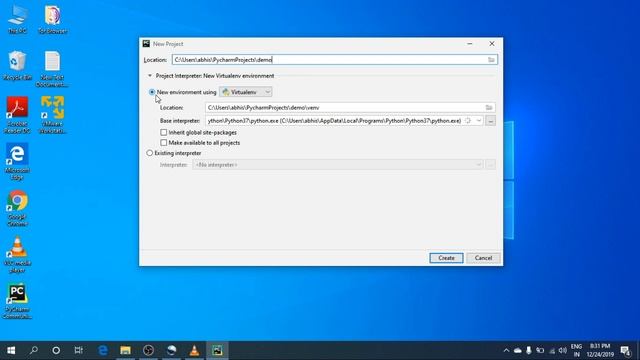Enable Inherit global site-packages checkbox
The width and height of the screenshot is (640, 360).
pos(164,132)
